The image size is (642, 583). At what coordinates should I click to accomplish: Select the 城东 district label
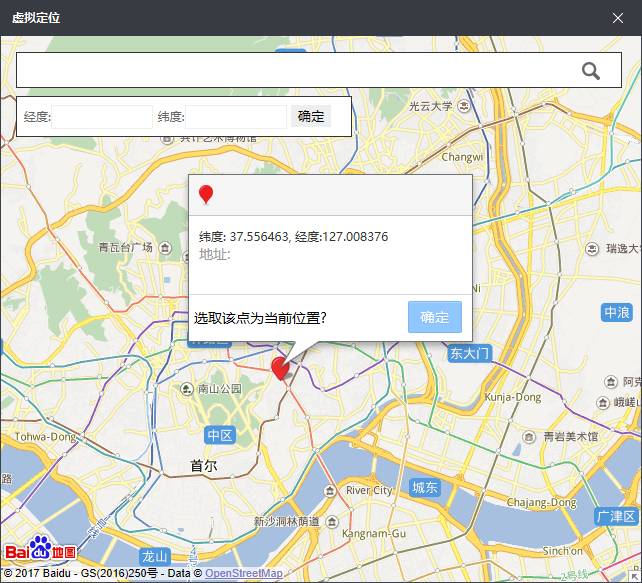coord(424,487)
